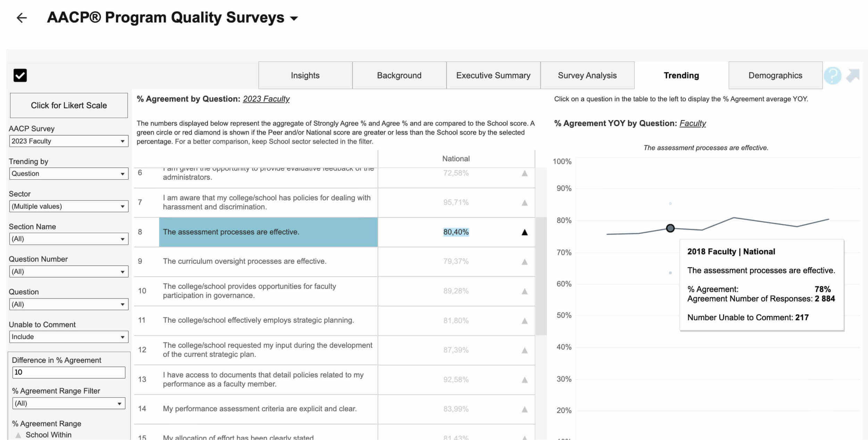
Task: Click the back arrow icon
Action: pos(22,18)
